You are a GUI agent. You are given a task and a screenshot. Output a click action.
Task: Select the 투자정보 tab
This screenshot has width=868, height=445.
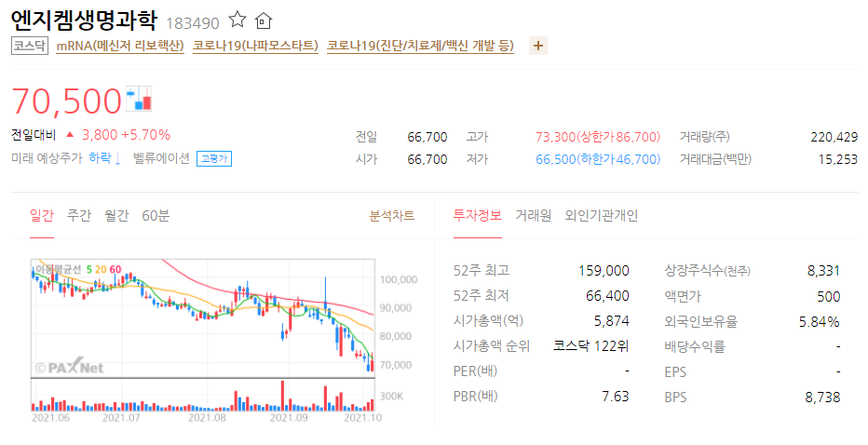click(x=477, y=215)
